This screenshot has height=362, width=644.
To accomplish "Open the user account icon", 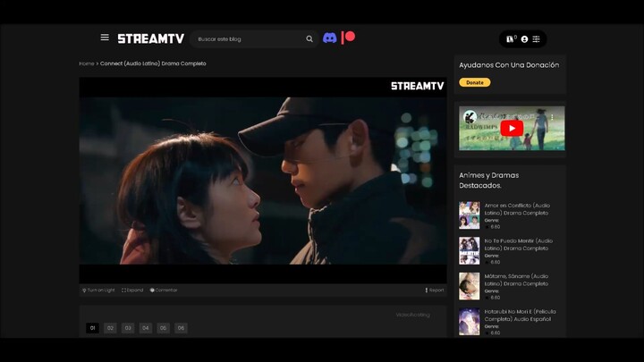I will coord(524,39).
